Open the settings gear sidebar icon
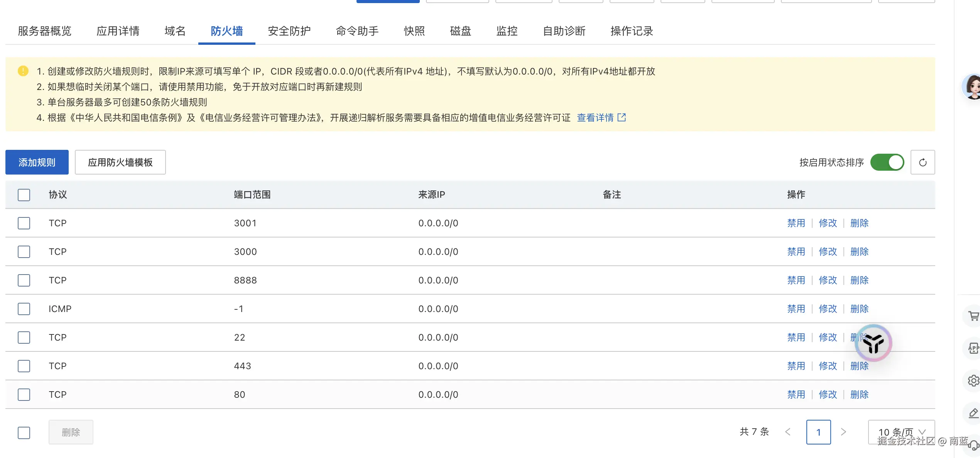Viewport: 980px width, 458px height. [x=973, y=381]
